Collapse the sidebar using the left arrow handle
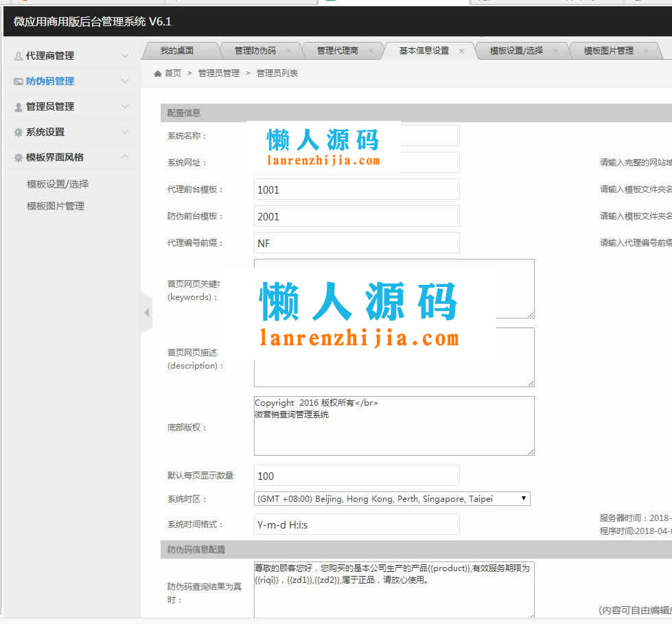672x624 pixels. tap(146, 313)
